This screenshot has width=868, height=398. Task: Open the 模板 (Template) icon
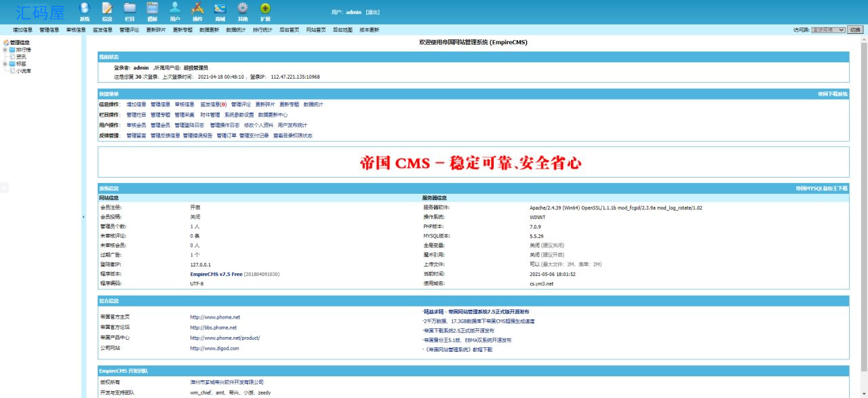[x=153, y=11]
